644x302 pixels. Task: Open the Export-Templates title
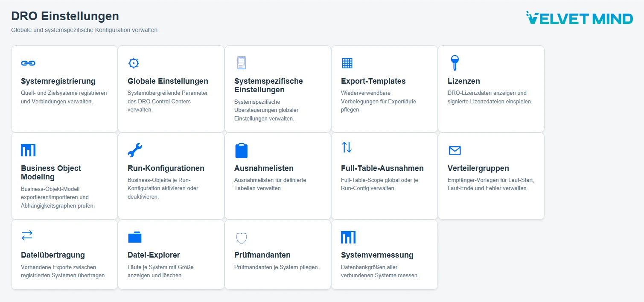click(373, 81)
